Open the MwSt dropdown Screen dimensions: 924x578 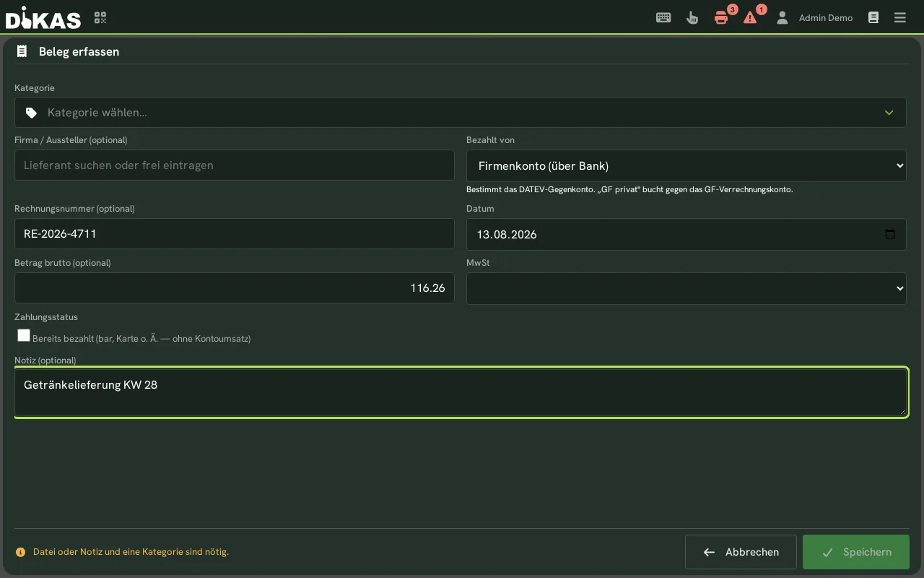[x=687, y=288]
